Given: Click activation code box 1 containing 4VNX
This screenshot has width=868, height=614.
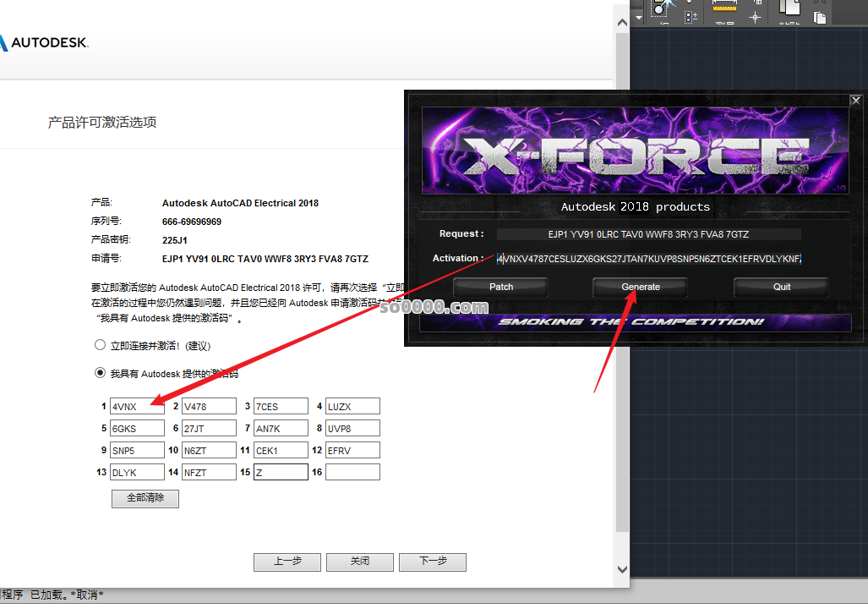Looking at the screenshot, I should click(x=137, y=406).
